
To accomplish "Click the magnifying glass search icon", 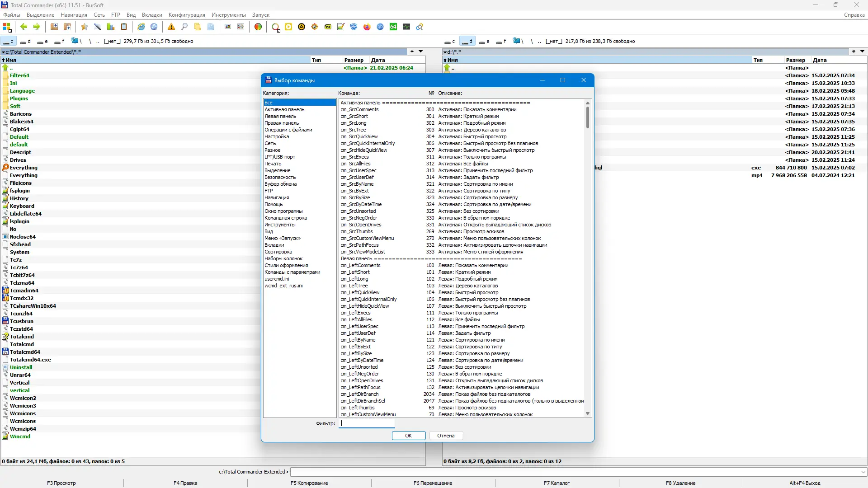I will click(x=184, y=27).
